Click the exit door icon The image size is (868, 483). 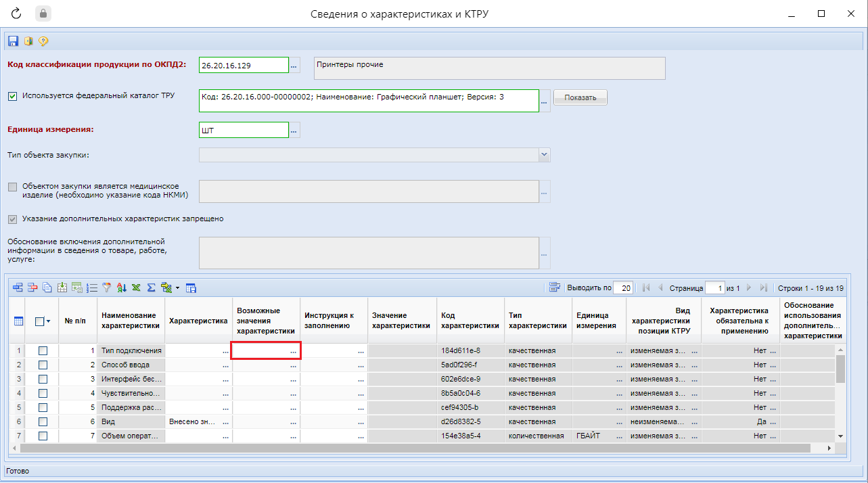tap(28, 41)
